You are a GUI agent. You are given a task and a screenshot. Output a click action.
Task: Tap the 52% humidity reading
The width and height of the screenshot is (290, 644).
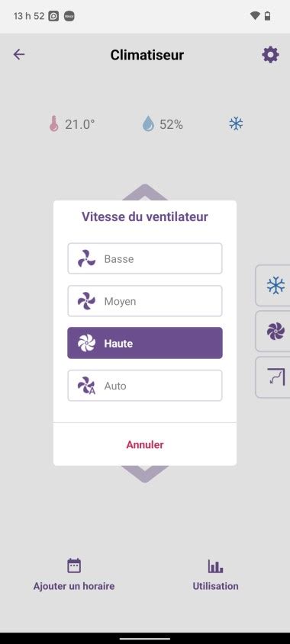[171, 124]
